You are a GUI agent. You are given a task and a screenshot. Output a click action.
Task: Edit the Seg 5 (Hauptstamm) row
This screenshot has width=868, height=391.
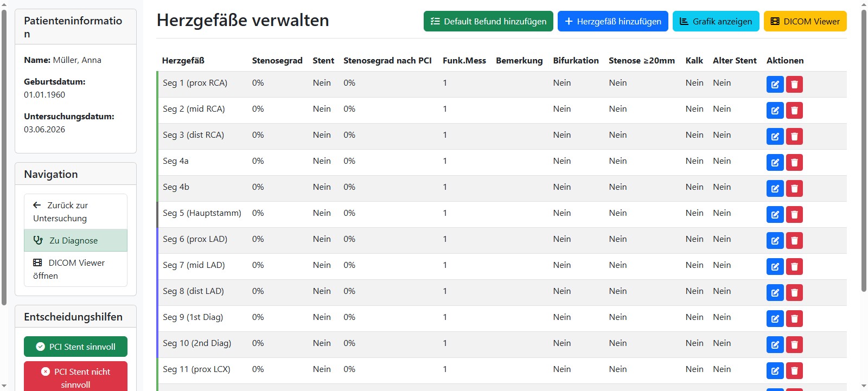pyautogui.click(x=775, y=215)
